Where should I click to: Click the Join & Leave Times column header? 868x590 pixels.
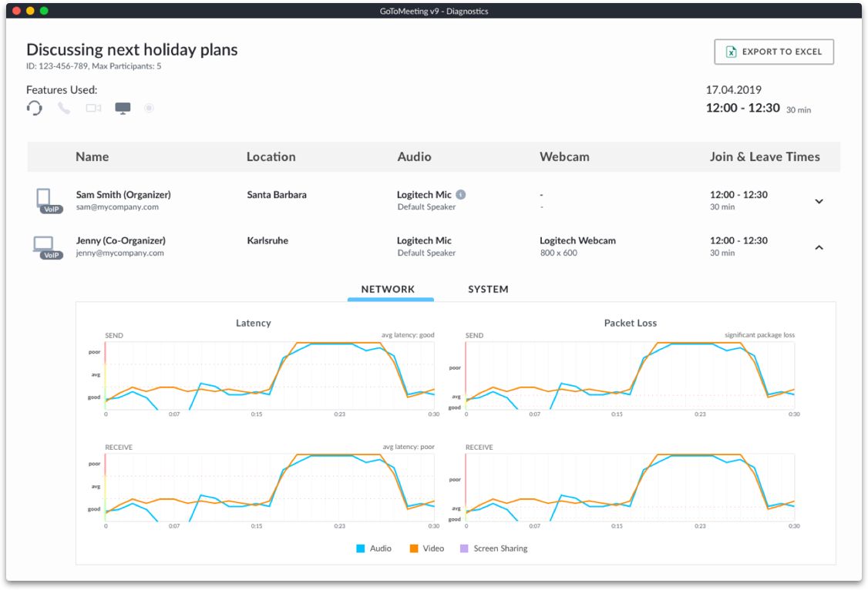pos(764,157)
